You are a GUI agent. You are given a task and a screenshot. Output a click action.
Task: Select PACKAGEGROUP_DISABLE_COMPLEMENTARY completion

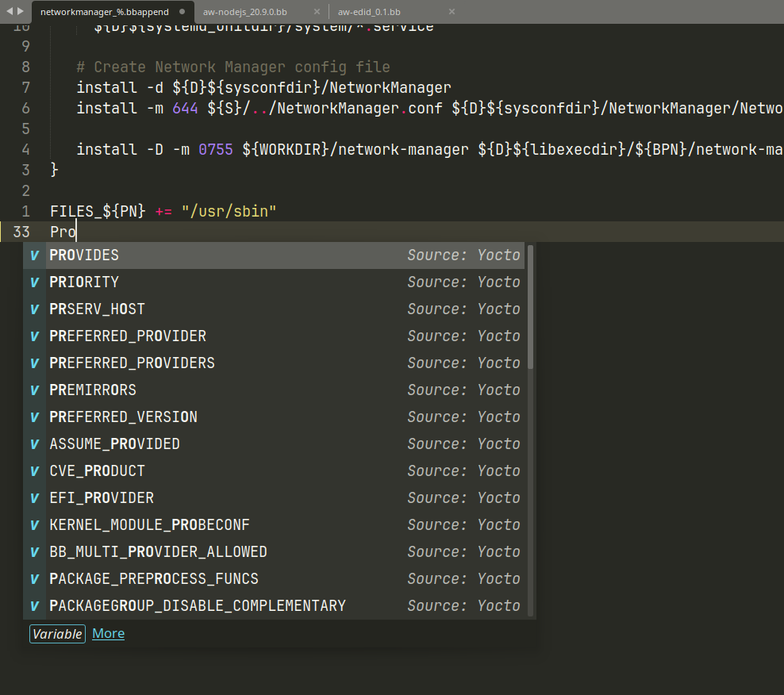[274, 606]
